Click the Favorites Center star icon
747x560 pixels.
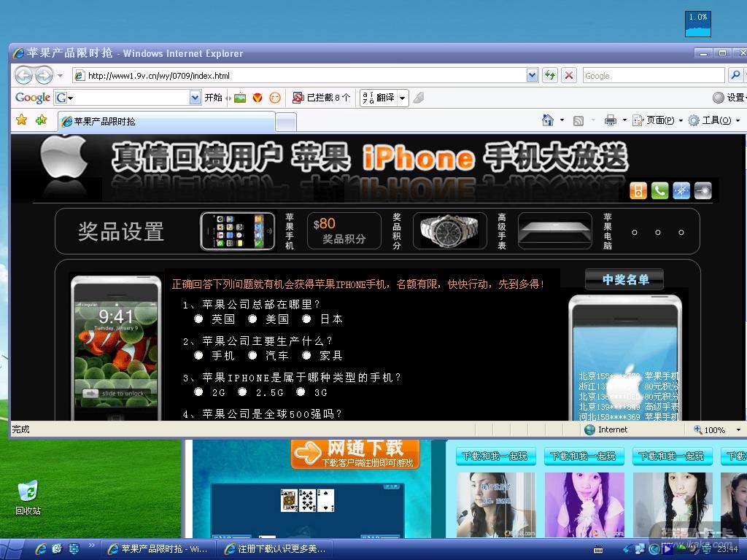21,120
